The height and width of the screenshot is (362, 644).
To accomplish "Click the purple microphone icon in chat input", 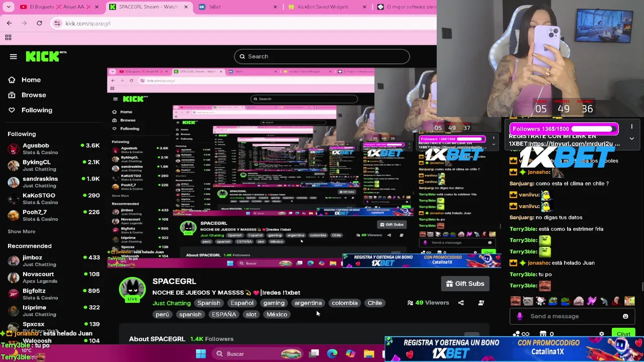I will point(520,316).
